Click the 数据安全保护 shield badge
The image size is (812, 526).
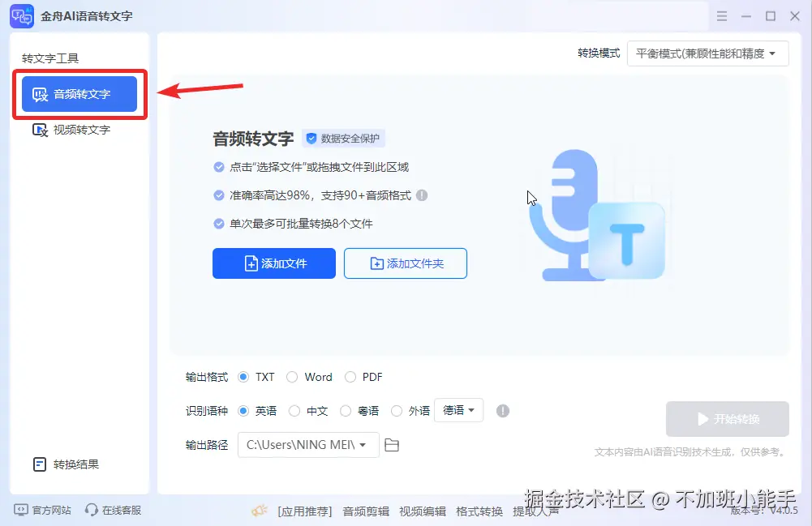tap(343, 139)
